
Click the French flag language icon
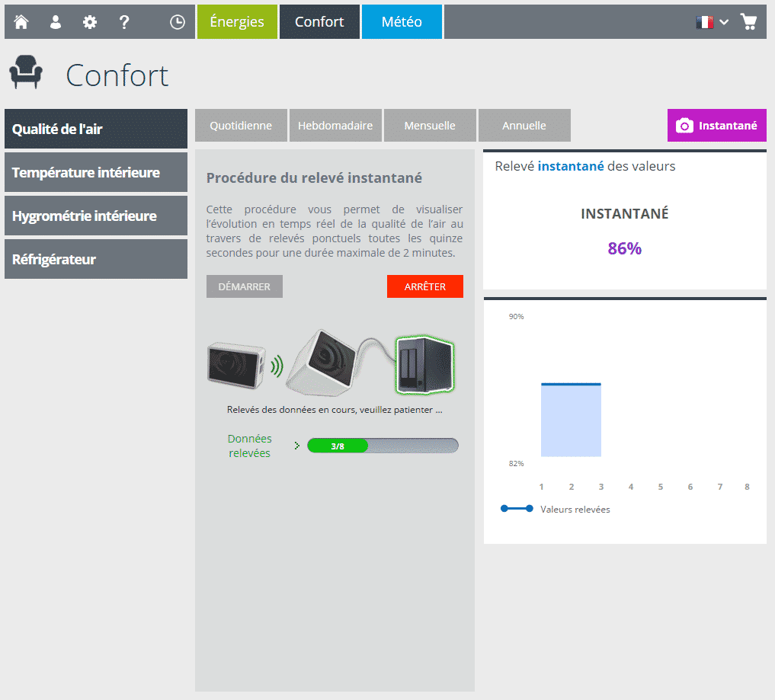pyautogui.click(x=705, y=22)
